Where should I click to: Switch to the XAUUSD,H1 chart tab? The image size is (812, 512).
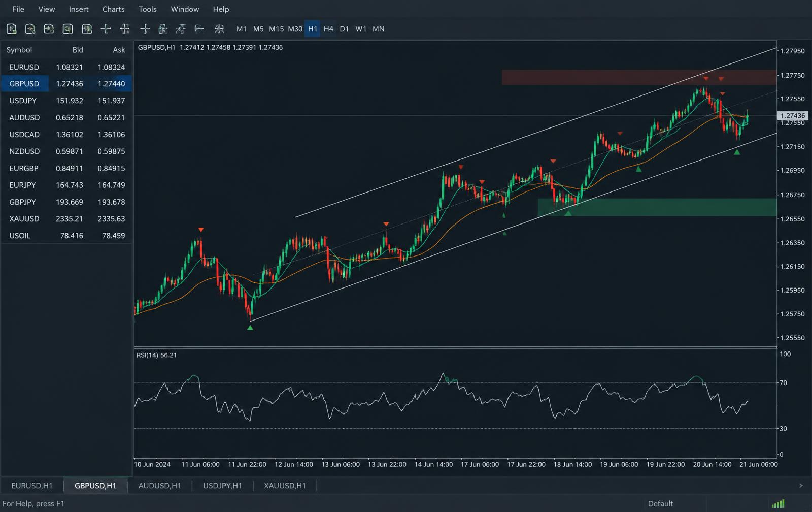tap(285, 486)
